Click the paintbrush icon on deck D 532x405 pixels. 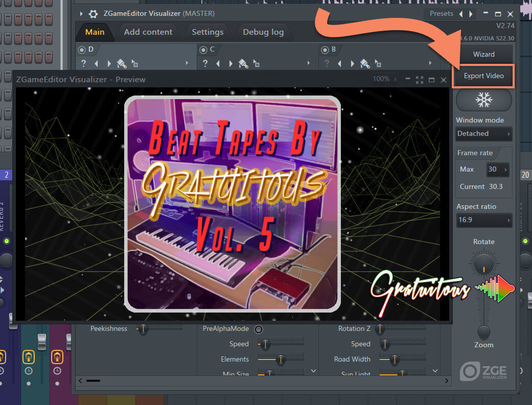[121, 63]
